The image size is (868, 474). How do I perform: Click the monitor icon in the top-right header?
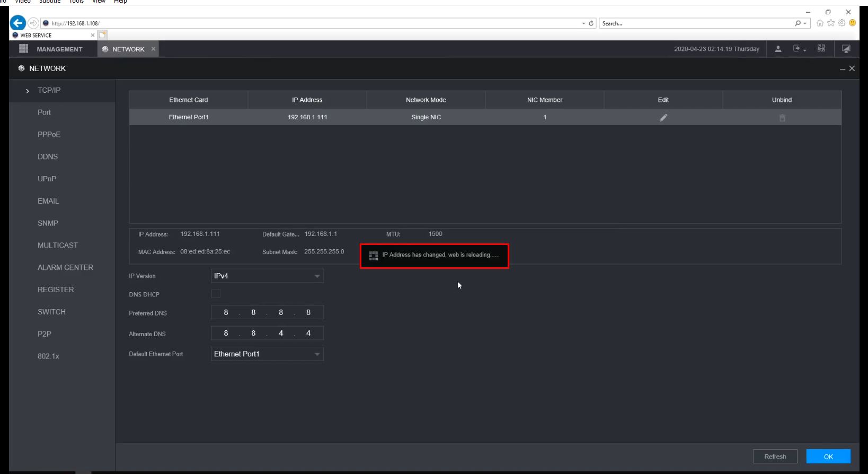[x=846, y=49]
